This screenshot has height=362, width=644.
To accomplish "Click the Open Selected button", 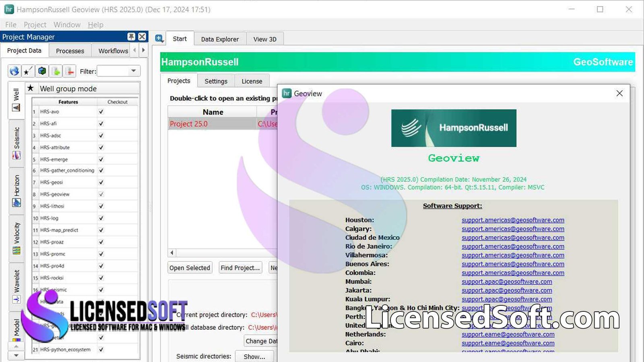I will click(x=190, y=268).
